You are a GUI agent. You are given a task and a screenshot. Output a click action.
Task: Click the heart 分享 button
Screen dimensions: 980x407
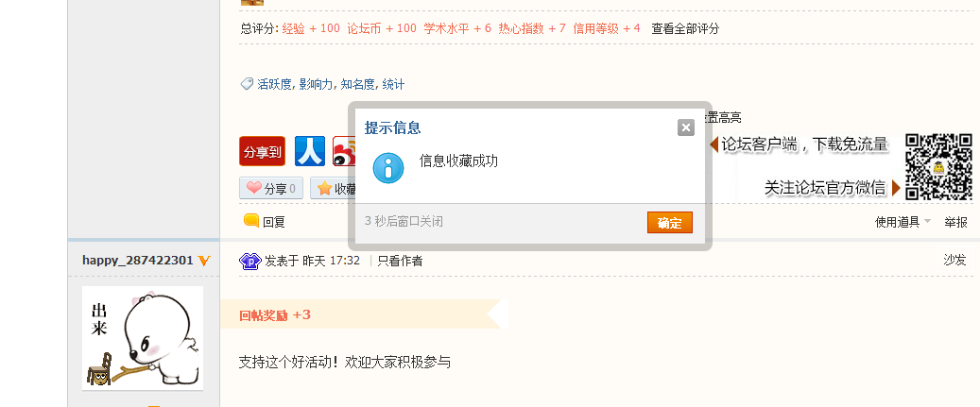(271, 188)
